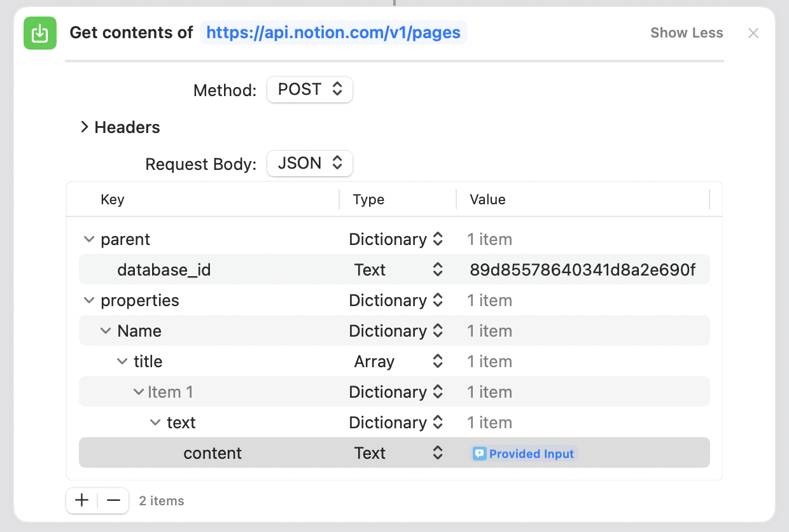Click Show Less to collapse options
The width and height of the screenshot is (789, 532).
pos(687,33)
